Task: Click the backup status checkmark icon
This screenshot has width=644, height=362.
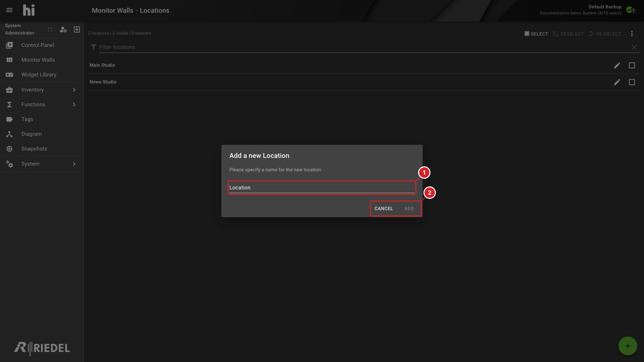Action: pos(630,10)
